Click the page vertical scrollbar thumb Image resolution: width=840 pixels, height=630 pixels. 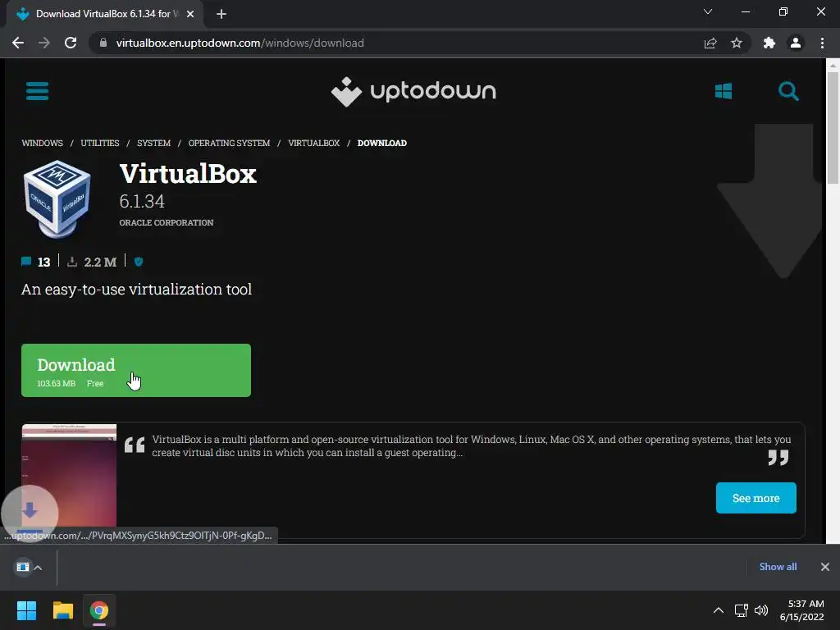point(832,127)
